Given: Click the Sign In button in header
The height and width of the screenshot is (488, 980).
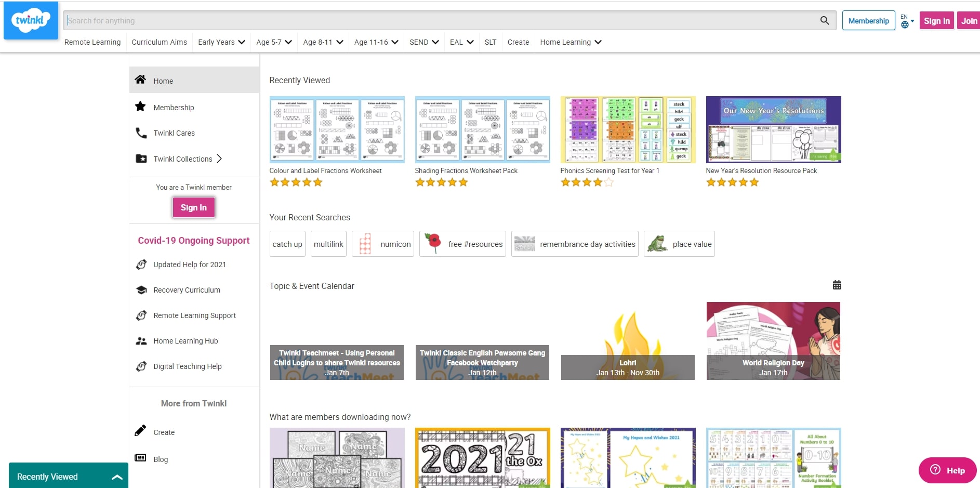Looking at the screenshot, I should [936, 21].
